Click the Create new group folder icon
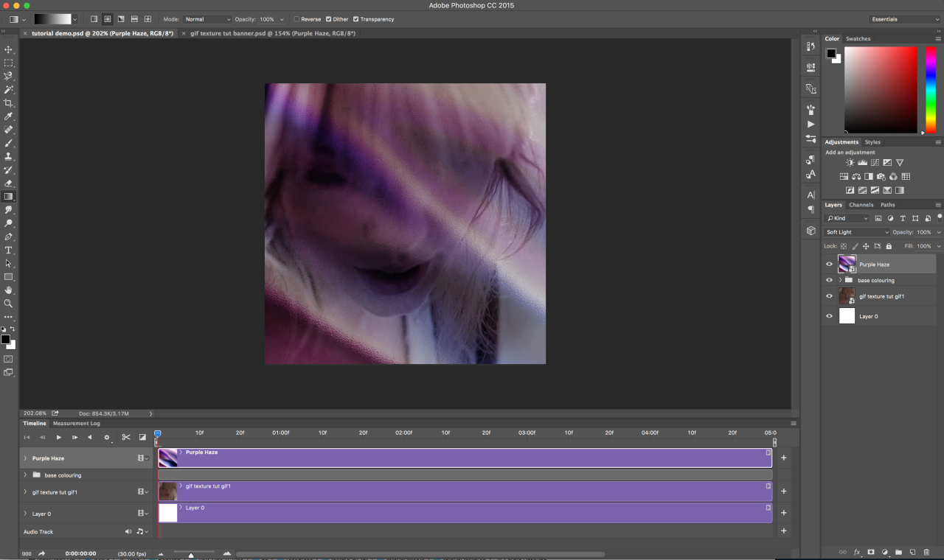Image resolution: width=944 pixels, height=560 pixels. 898,552
